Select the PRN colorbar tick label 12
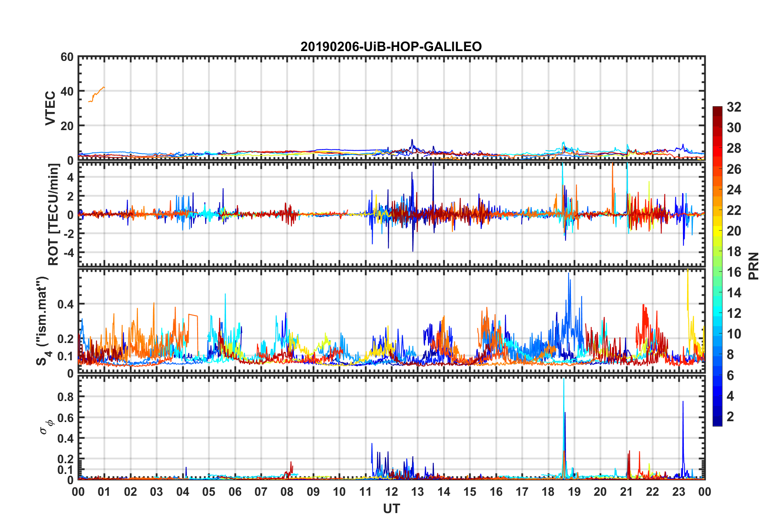Viewport: 783px width, 532px height. coord(734,313)
